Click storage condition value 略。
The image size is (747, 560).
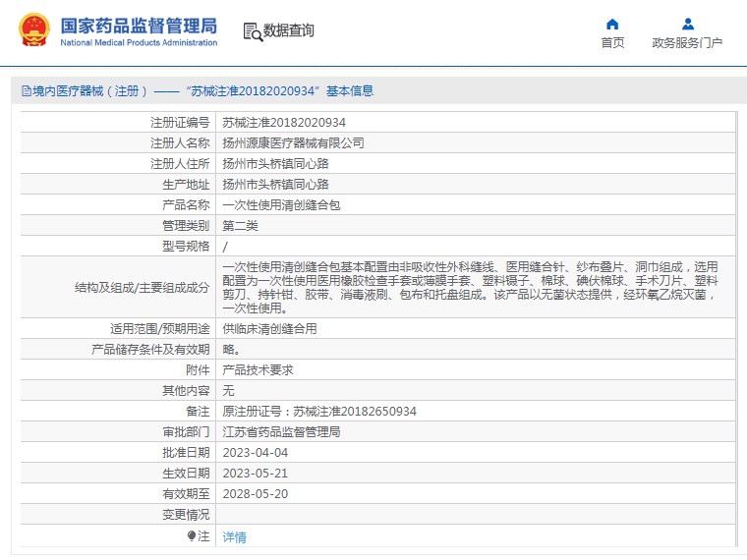click(231, 350)
